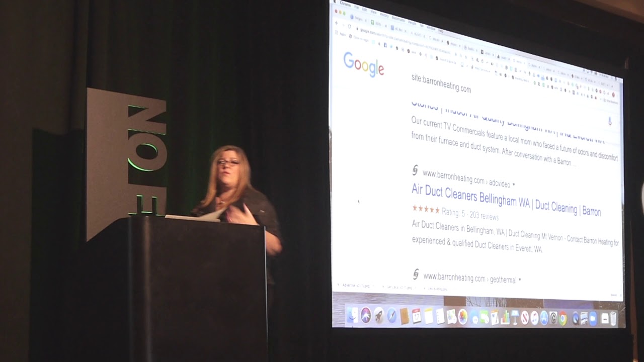Open Numbers bar chart icon in dock

pos(505,318)
